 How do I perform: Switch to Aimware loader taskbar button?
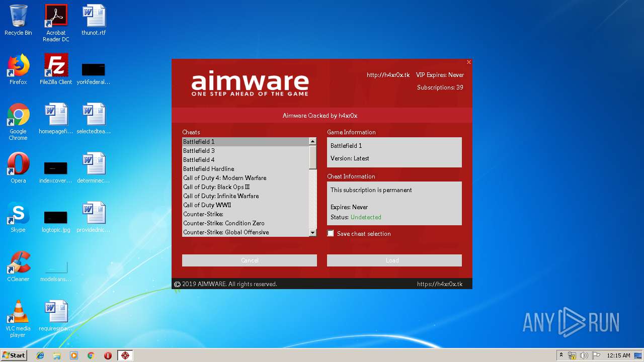(x=125, y=355)
